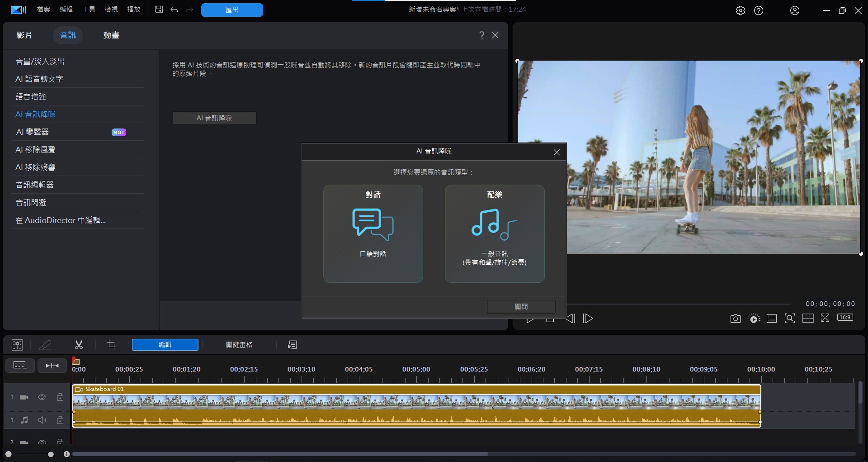Switch to the 動畫 tab
868x462 pixels.
(x=111, y=35)
